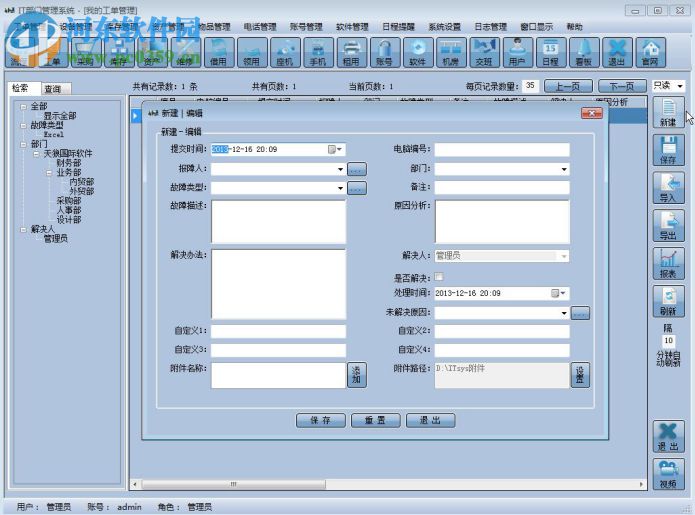The height and width of the screenshot is (515, 695).
Task: Open the 机房 server room toolbar icon
Action: (451, 53)
